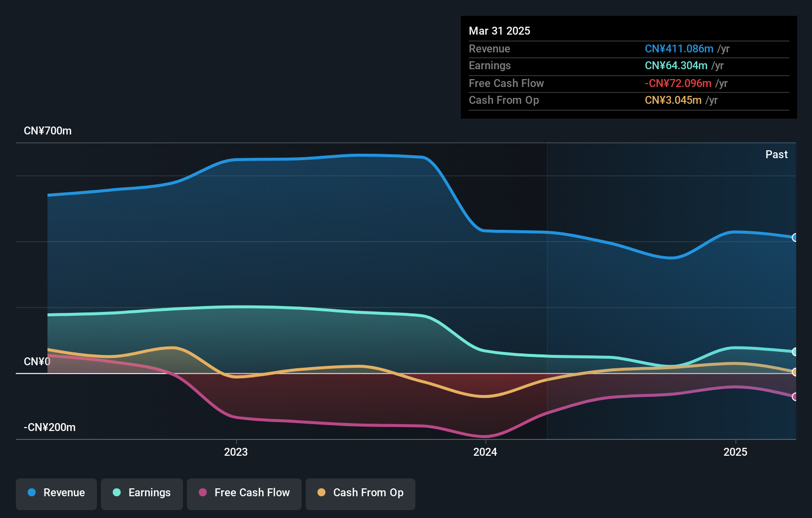The width and height of the screenshot is (812, 518).
Task: Click the CN¥0 y-axis label
Action: tap(37, 362)
